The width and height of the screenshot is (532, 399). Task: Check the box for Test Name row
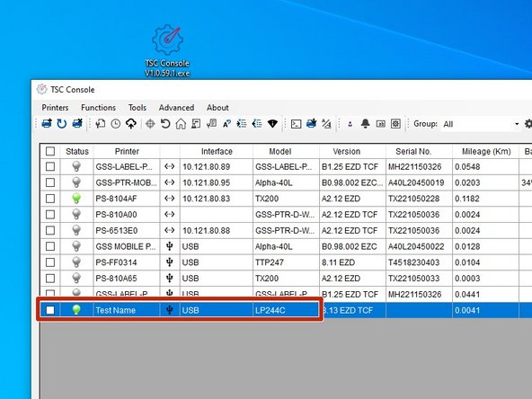click(x=50, y=310)
